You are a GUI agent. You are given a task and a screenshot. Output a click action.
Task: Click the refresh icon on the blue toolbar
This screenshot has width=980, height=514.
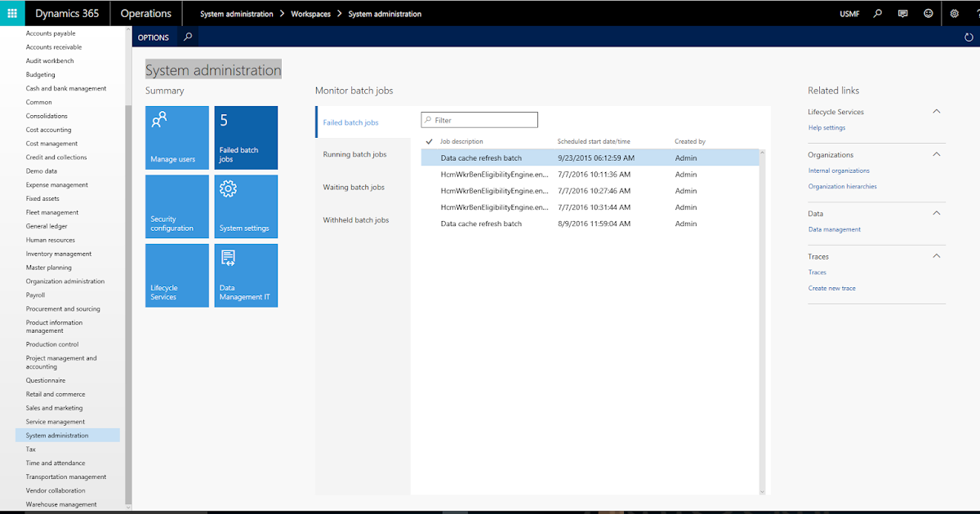pyautogui.click(x=969, y=37)
